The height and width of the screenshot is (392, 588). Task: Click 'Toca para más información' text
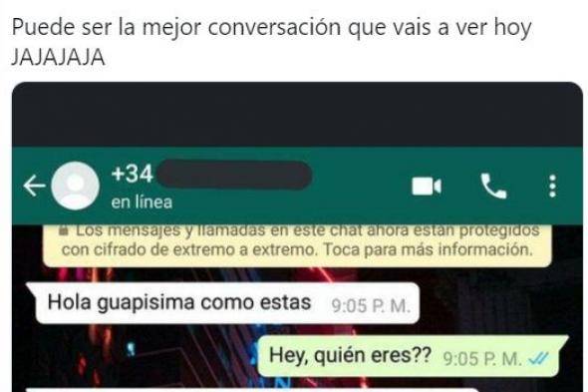[x=428, y=249]
